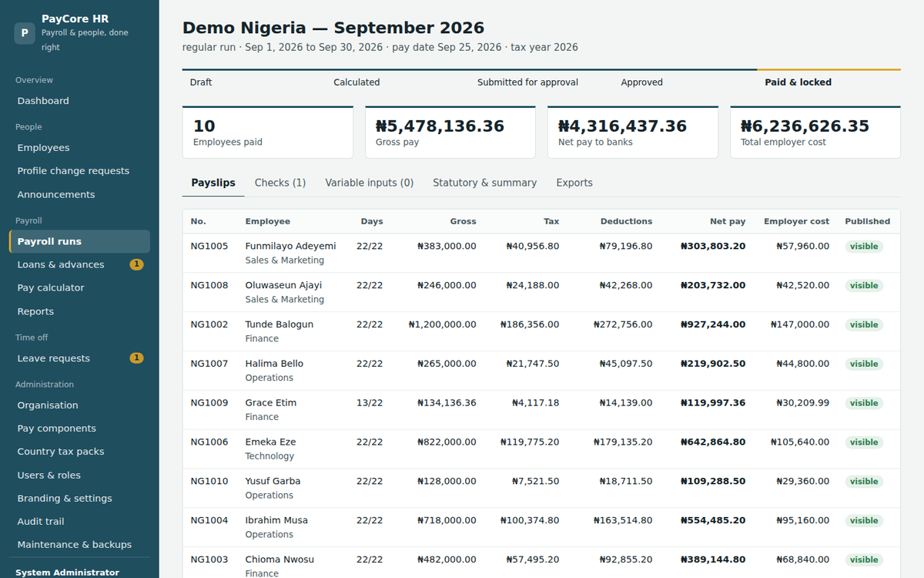Open the Statutory & summary tab
This screenshot has width=924, height=578.
484,183
